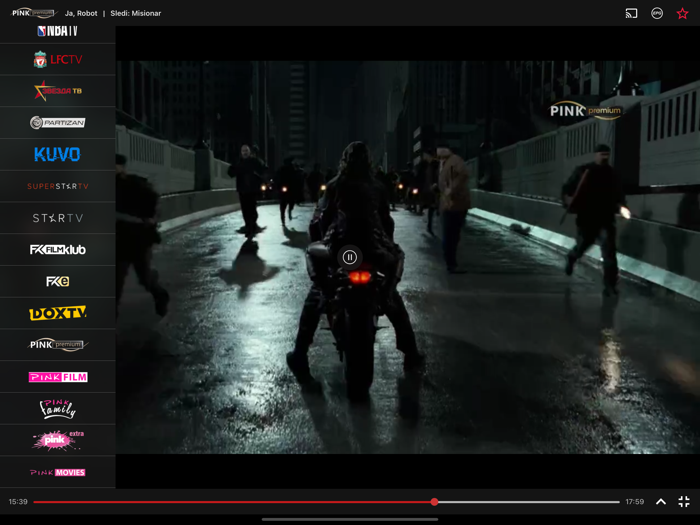Viewport: 700px width, 525px height.
Task: Select the FXe channel logo
Action: click(58, 282)
